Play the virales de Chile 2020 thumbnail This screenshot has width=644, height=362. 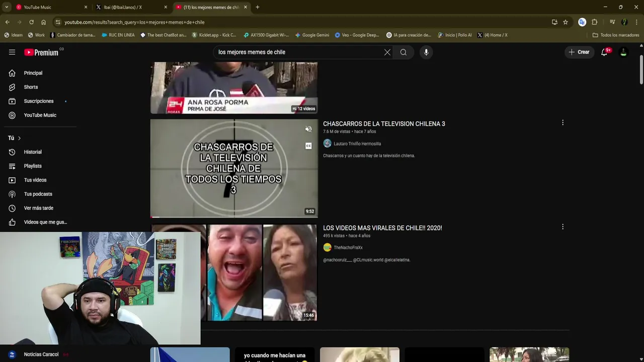(x=234, y=273)
